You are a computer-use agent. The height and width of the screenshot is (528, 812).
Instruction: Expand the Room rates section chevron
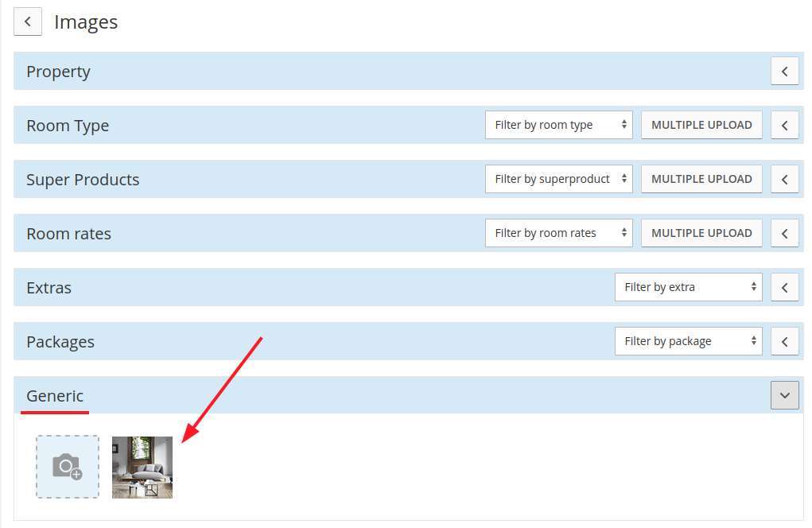click(x=784, y=234)
